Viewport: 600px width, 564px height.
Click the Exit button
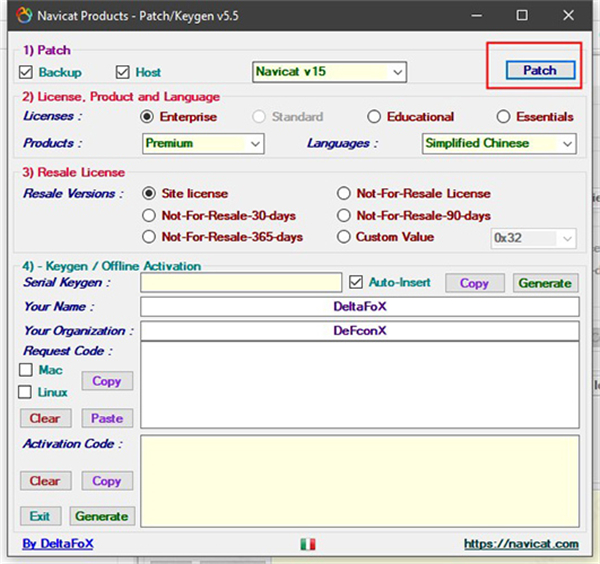pyautogui.click(x=40, y=516)
